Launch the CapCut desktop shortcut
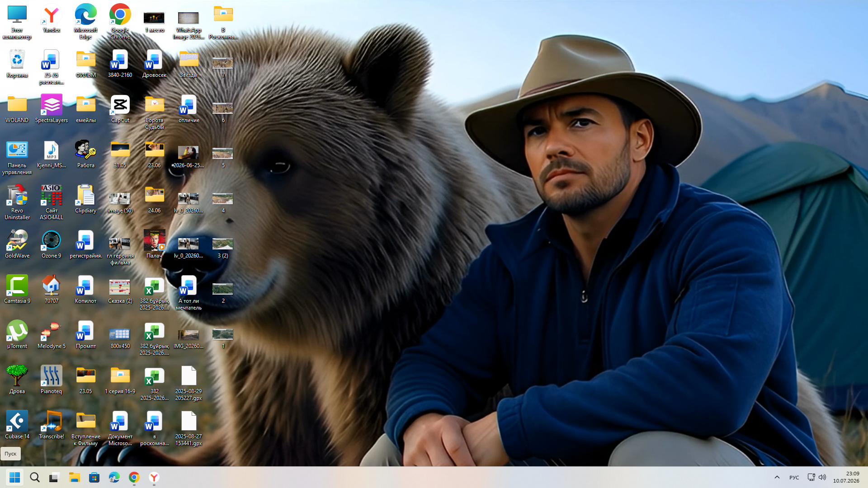Image resolution: width=868 pixels, height=488 pixels. [120, 108]
